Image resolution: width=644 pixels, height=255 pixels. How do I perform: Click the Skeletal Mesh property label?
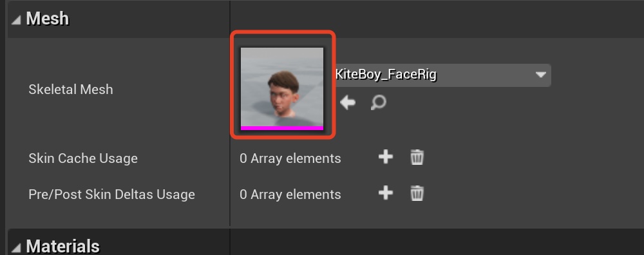pyautogui.click(x=71, y=90)
